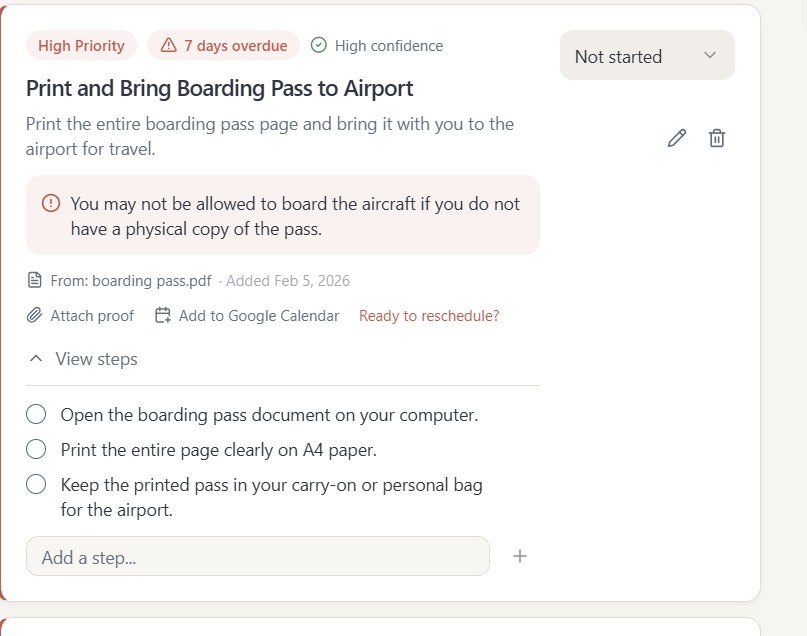Click the overdue warning triangle icon
This screenshot has width=807, height=636.
tap(168, 45)
